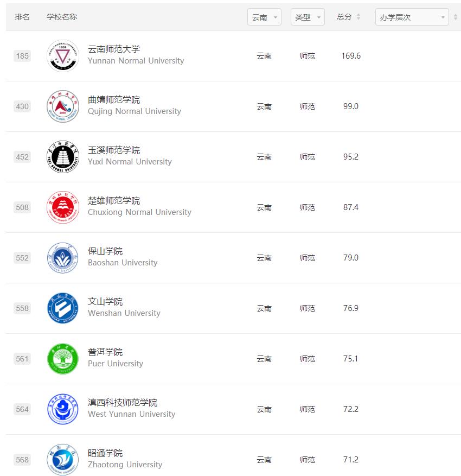
Task: Click the score 99.0 for Qujing Normal
Action: tap(350, 106)
